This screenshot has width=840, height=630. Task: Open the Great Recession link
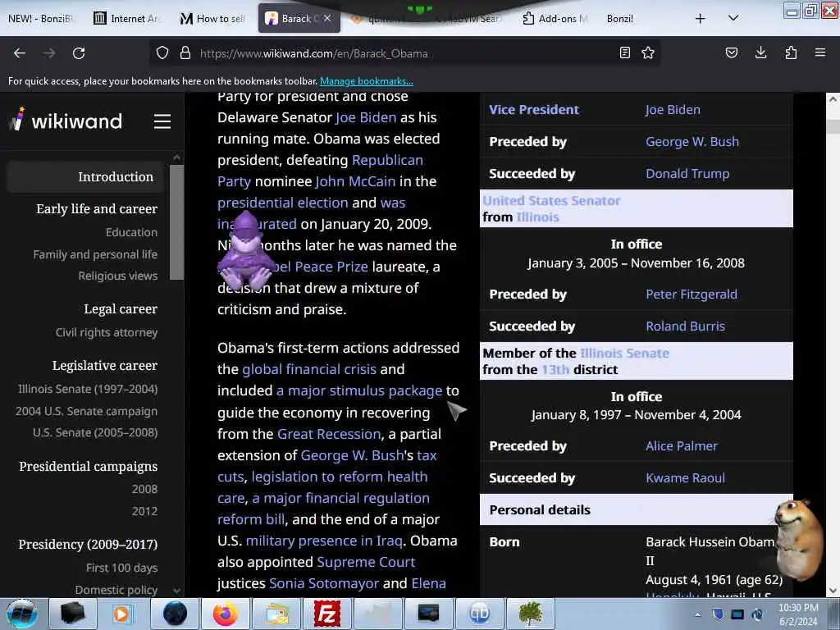tap(329, 434)
